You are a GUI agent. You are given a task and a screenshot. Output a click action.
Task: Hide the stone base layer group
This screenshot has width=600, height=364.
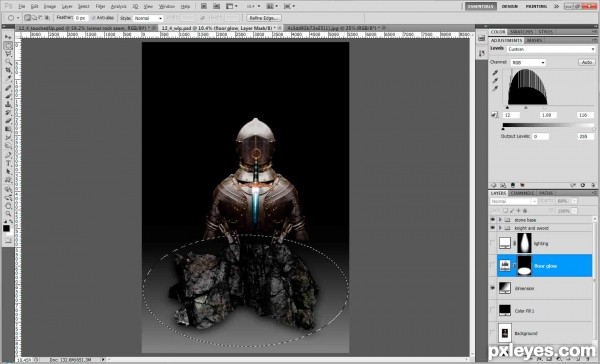point(492,220)
